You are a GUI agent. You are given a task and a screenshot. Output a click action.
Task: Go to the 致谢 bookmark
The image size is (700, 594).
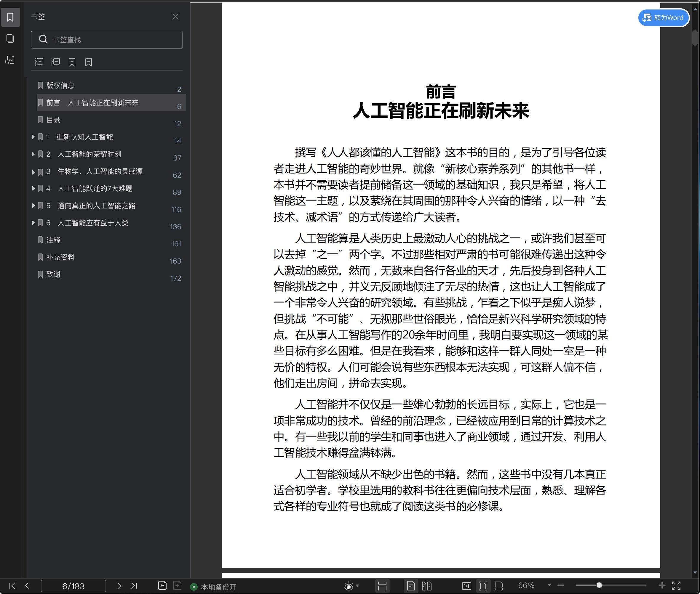tap(53, 274)
